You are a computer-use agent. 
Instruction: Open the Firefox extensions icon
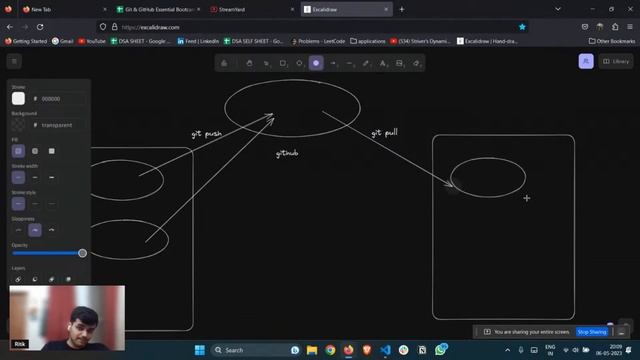[x=615, y=27]
